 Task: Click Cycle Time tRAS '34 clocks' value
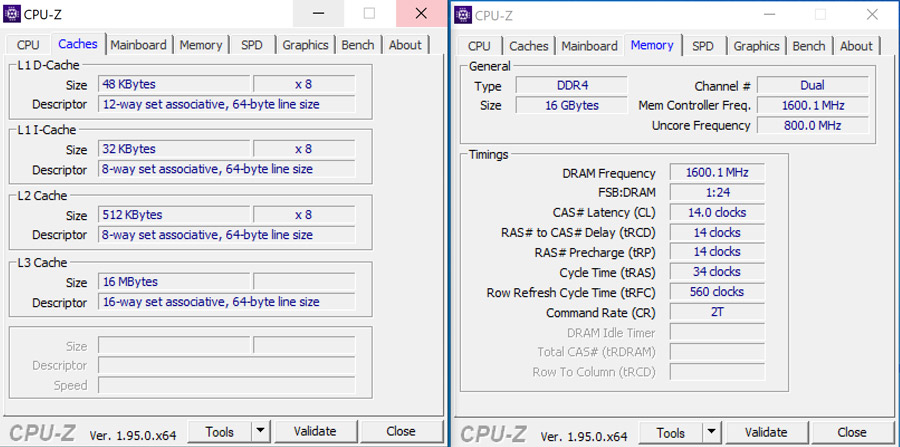click(717, 272)
